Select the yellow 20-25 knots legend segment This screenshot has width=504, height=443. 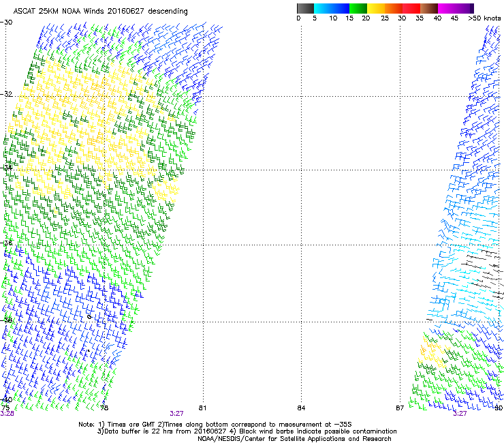coord(376,8)
